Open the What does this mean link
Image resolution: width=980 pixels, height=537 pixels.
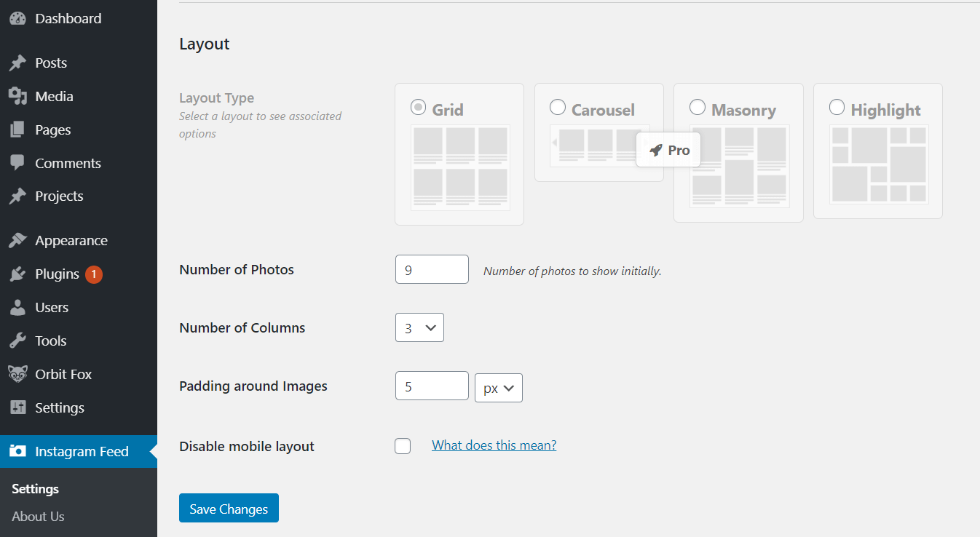494,445
